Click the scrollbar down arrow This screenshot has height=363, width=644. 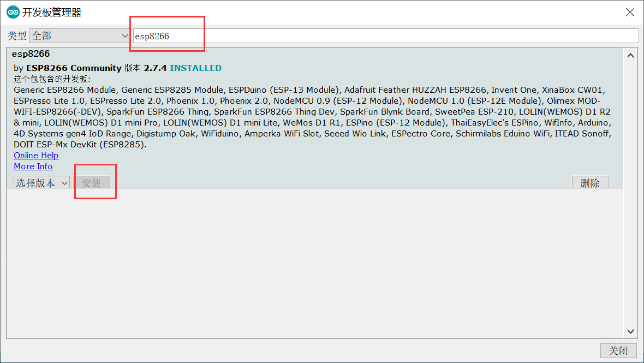tap(630, 331)
